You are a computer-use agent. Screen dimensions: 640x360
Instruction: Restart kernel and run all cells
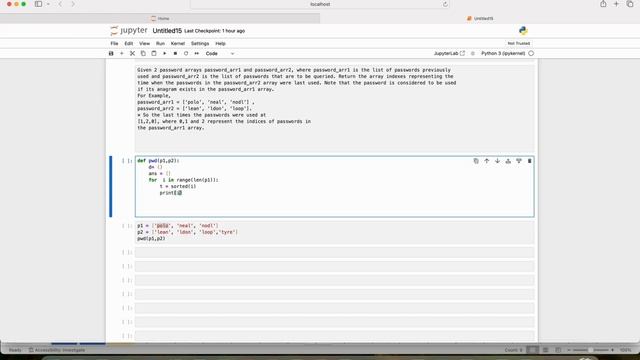(x=197, y=53)
